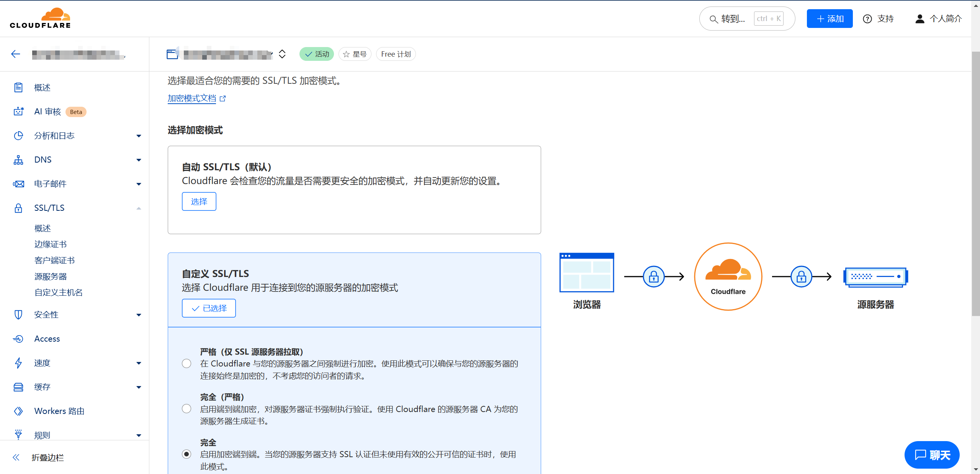Viewport: 980px width, 474px height.
Task: Open the 自定义主机名 submenu item
Action: pyautogui.click(x=59, y=292)
